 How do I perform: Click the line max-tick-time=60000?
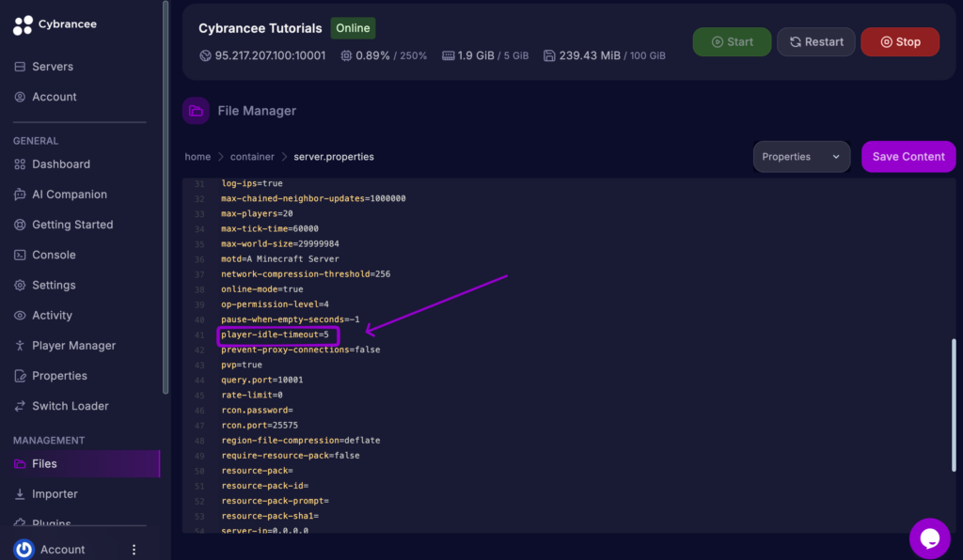[270, 228]
